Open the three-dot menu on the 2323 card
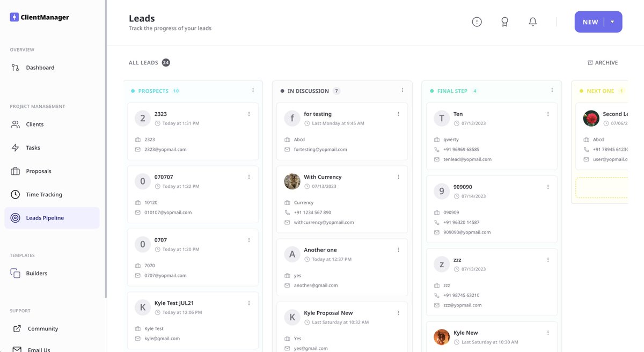 [x=248, y=113]
